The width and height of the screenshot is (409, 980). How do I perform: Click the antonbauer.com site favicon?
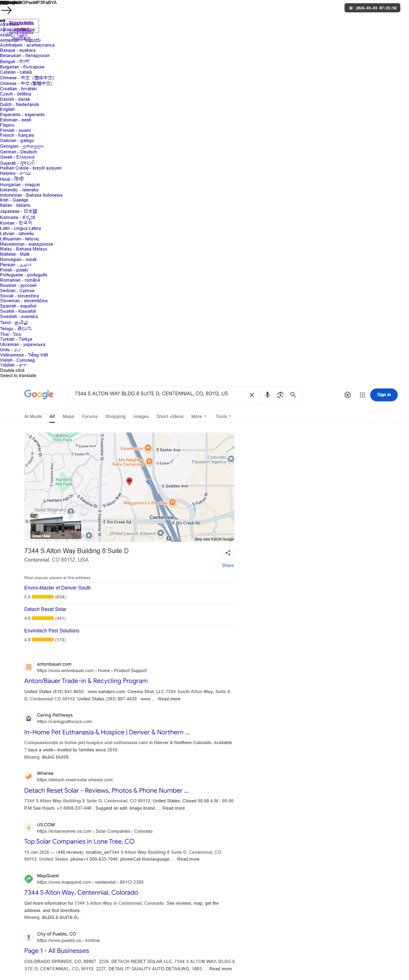(29, 667)
